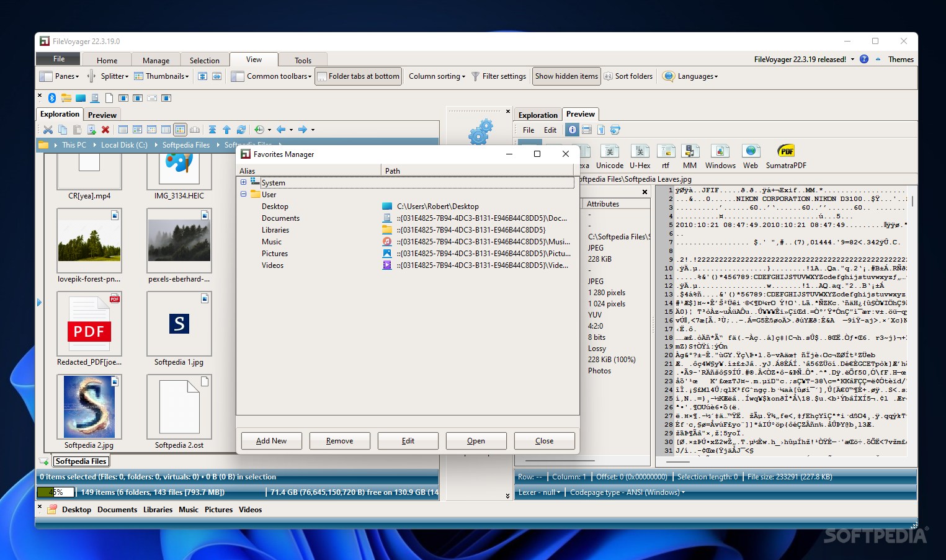Image resolution: width=946 pixels, height=560 pixels.
Task: Select the Desktop row in Favorites Manager
Action: pos(406,206)
